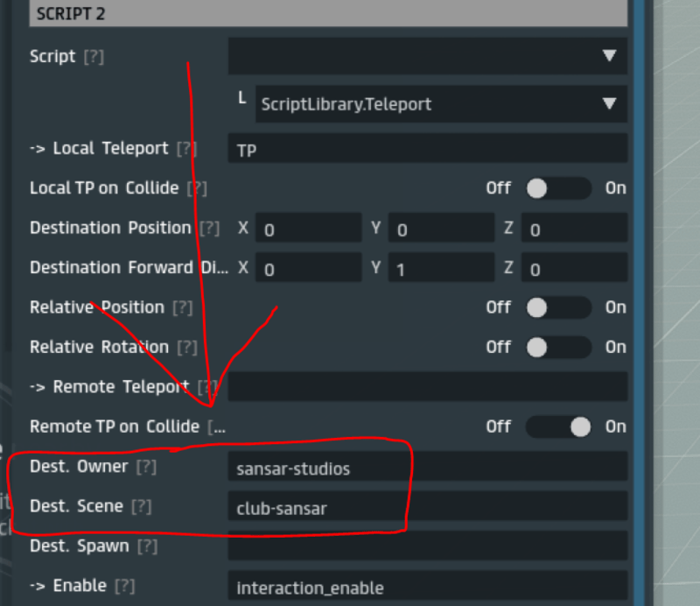Show help for Relative Position
Screen dimensions: 700x606
(x=182, y=307)
